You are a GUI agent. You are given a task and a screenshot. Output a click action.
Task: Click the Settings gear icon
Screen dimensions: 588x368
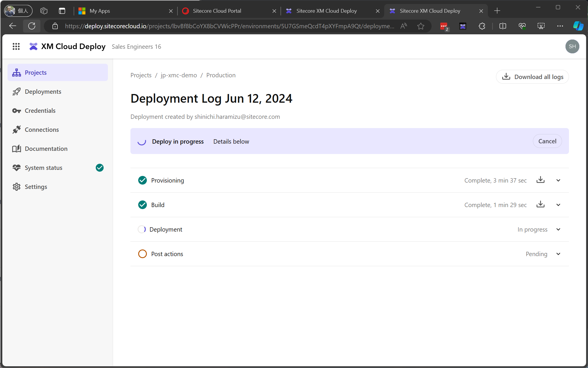(16, 186)
